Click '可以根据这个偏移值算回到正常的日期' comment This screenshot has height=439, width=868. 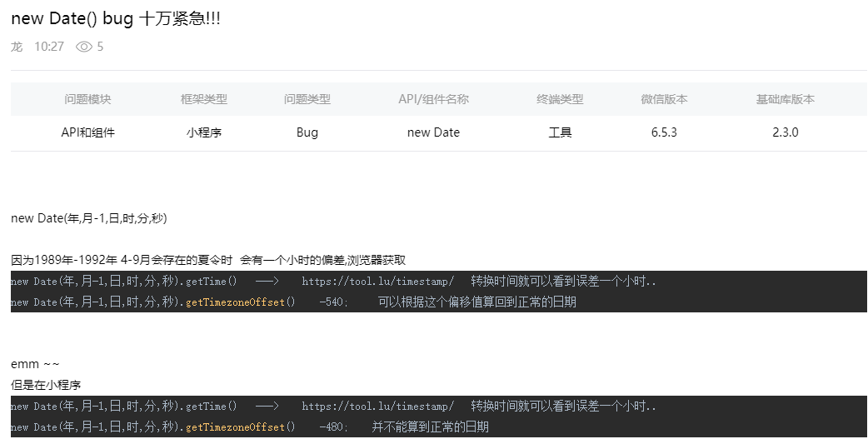click(477, 302)
